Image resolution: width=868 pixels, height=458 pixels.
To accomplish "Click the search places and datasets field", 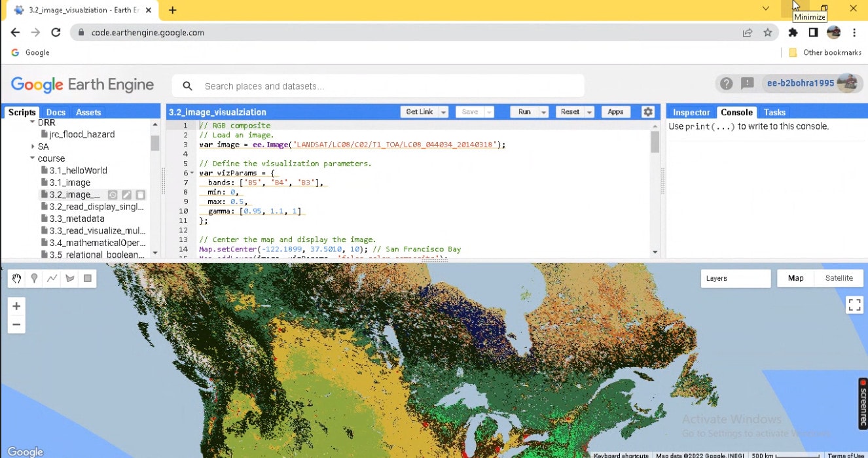I will click(386, 86).
